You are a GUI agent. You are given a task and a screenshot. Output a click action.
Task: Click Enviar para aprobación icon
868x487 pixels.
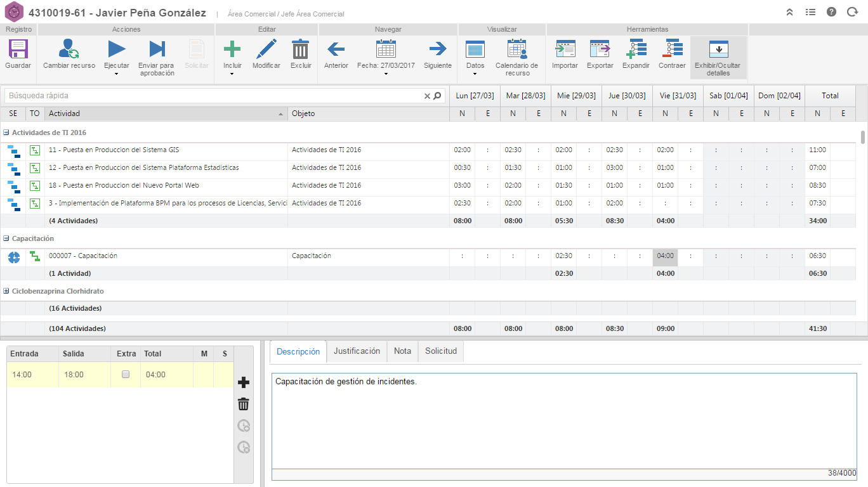156,49
